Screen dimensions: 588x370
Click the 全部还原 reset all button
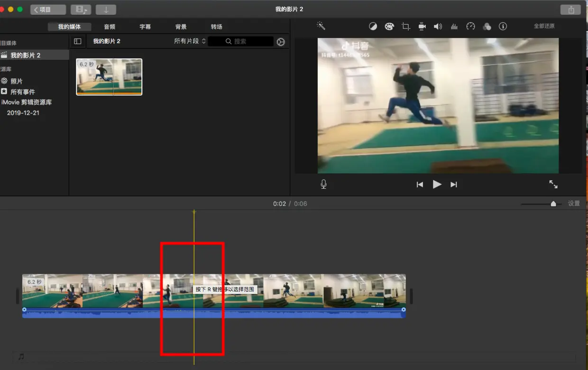pos(544,27)
